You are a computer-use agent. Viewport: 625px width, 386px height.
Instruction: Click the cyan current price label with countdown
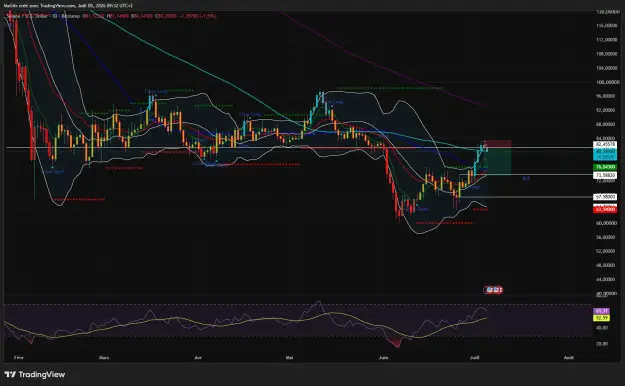(x=605, y=155)
